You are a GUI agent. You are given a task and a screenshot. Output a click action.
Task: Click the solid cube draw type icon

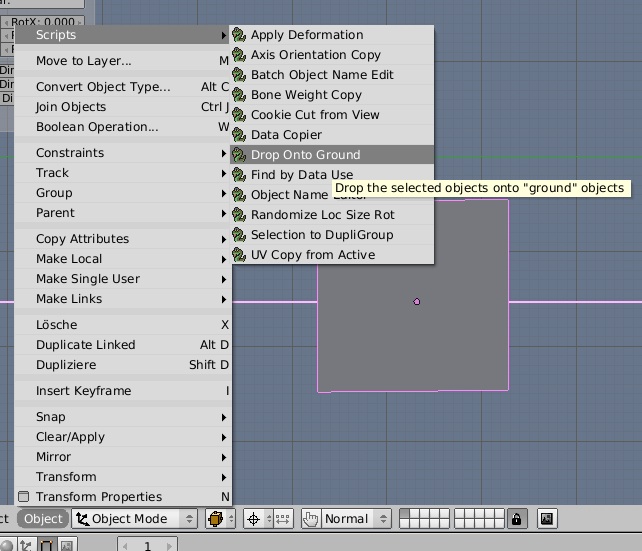click(x=216, y=519)
